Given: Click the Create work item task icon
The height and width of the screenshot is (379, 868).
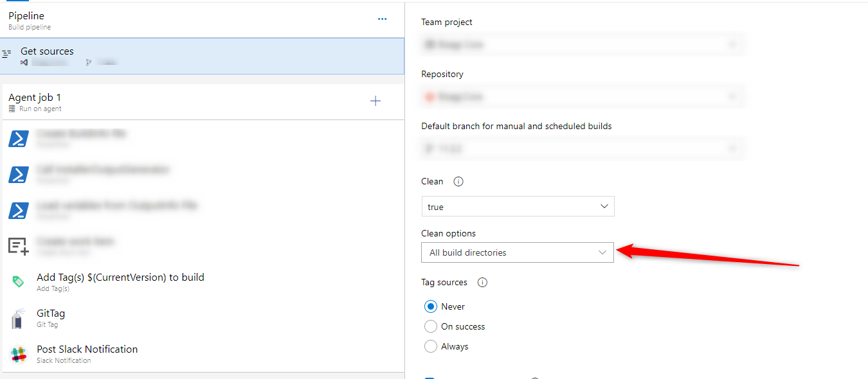Looking at the screenshot, I should coord(18,246).
